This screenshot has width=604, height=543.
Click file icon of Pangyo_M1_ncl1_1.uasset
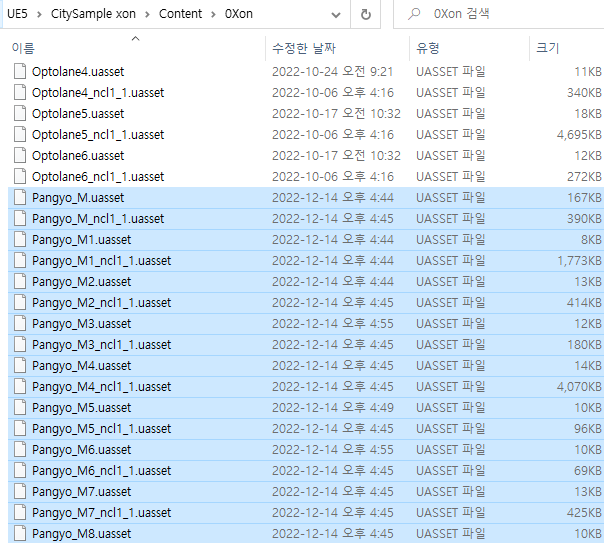20,260
